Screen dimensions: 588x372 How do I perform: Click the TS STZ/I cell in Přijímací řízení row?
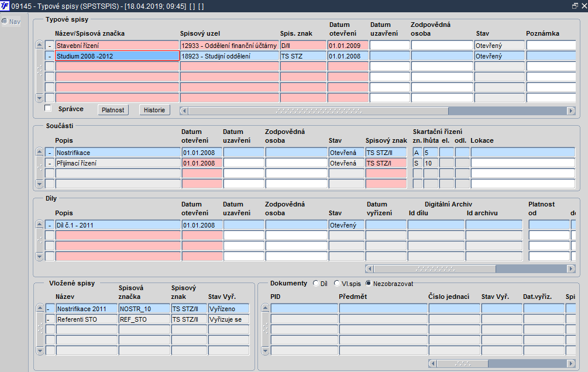tap(386, 163)
